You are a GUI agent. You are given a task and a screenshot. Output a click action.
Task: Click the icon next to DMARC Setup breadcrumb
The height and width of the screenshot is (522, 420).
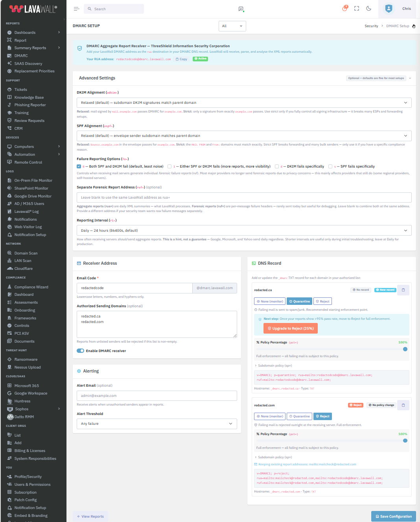coord(414,26)
